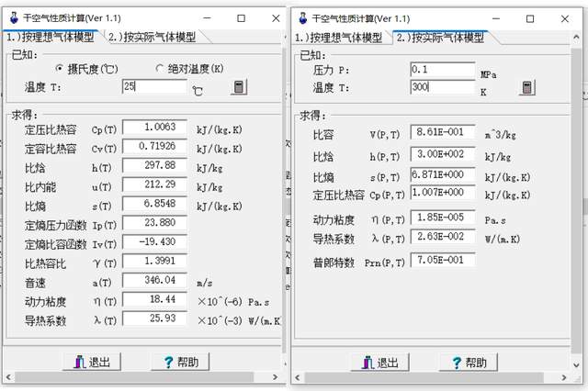Image resolution: width=588 pixels, height=391 pixels.
Task: Select 2.)按实际气体模型 tab in right window
Action: coord(441,38)
